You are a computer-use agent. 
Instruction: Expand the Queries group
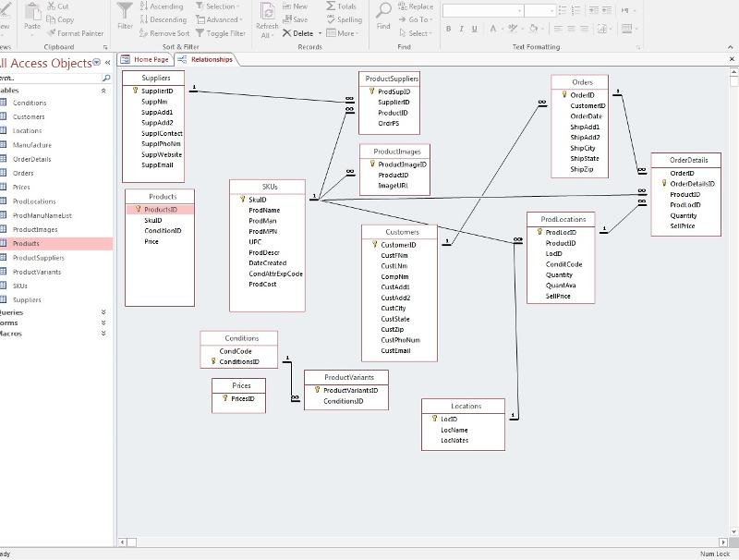pyautogui.click(x=103, y=312)
